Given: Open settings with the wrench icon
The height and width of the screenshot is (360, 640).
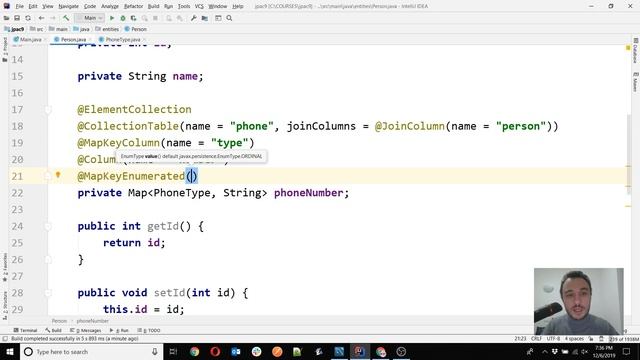Looking at the screenshot, I should [193, 18].
